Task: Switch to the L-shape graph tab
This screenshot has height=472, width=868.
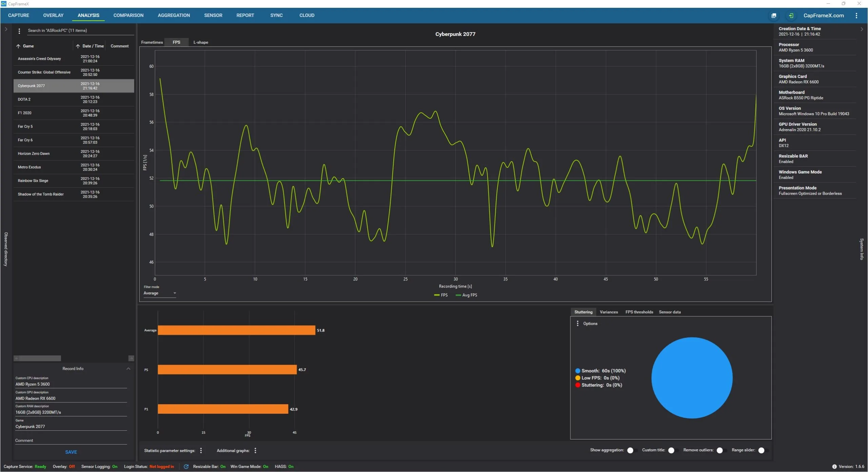Action: [x=201, y=42]
